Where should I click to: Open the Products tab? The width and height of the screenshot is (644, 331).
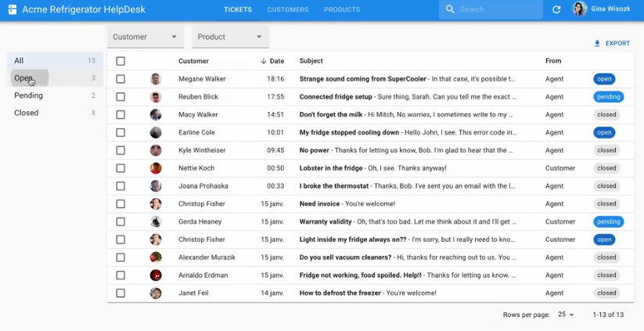tap(342, 9)
